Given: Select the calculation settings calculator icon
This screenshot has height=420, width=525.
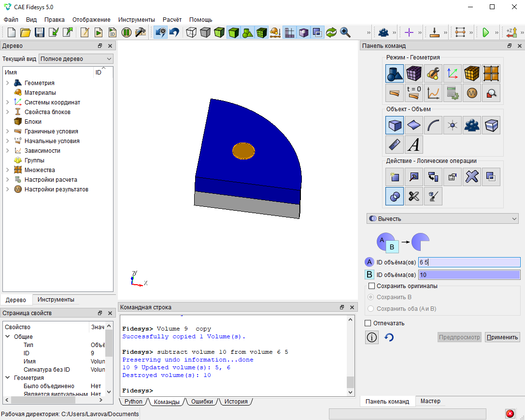Looking at the screenshot, I should 453,93.
